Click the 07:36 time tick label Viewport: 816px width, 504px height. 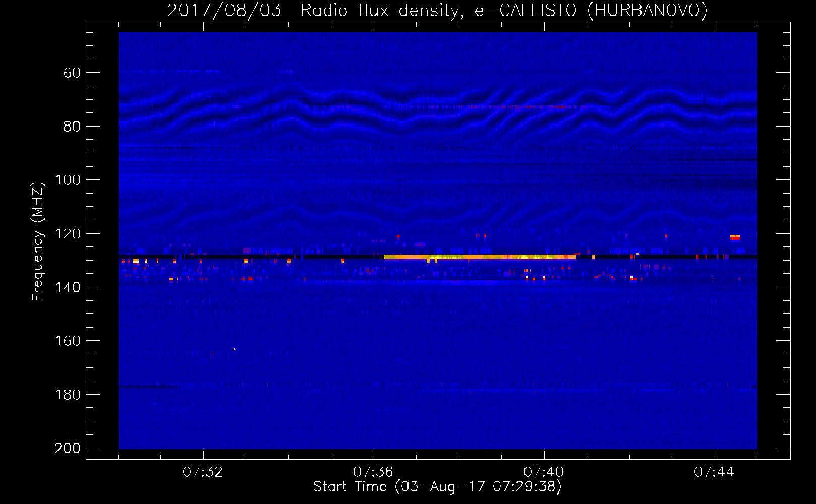click(x=373, y=472)
